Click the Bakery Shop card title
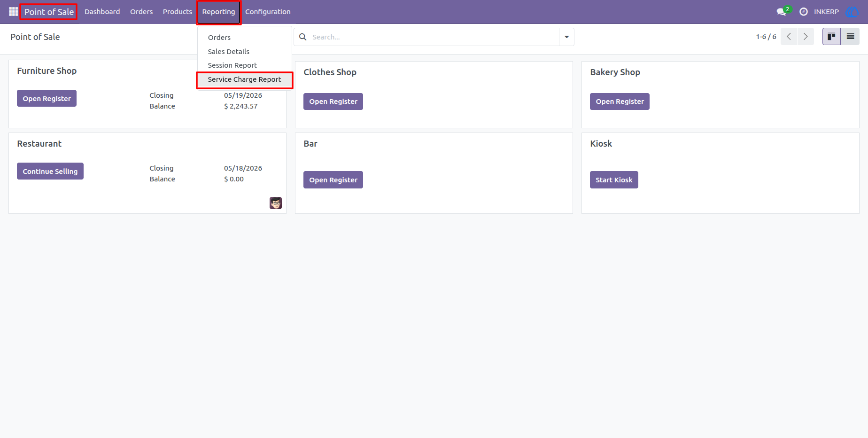 (615, 72)
